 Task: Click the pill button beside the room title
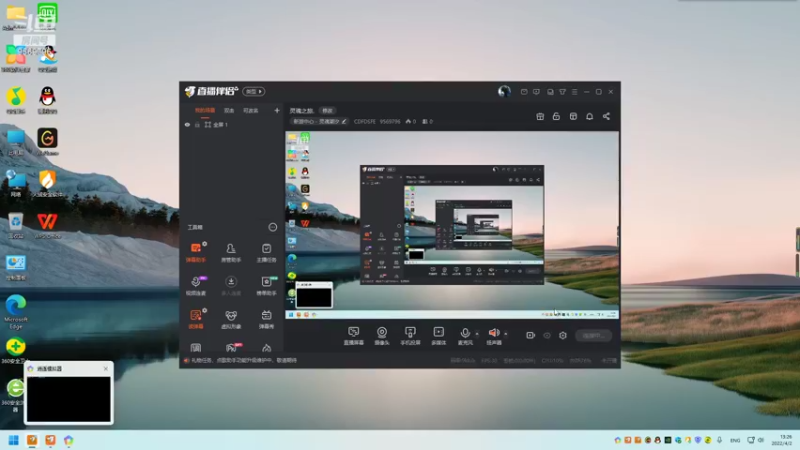327,110
